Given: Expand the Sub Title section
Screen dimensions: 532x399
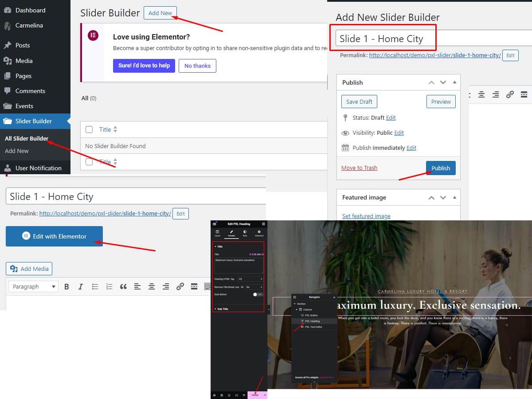Looking at the screenshot, I should tap(223, 309).
